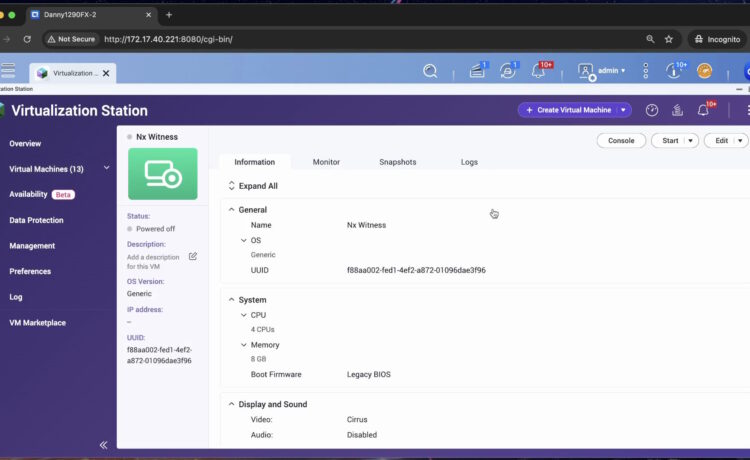Screen dimensions: 750x460
Task: Click the browser zoom magnifier icon
Action: (x=650, y=39)
